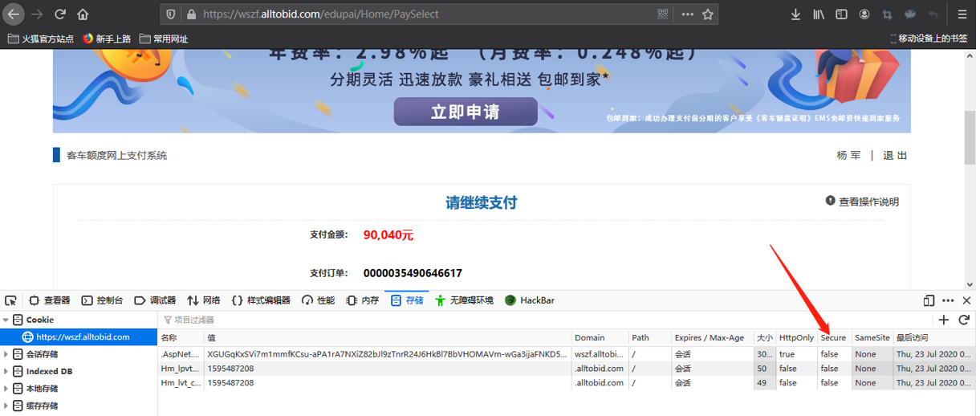The width and height of the screenshot is (980, 416).
Task: Sort cookies by Domain column header
Action: pos(600,337)
